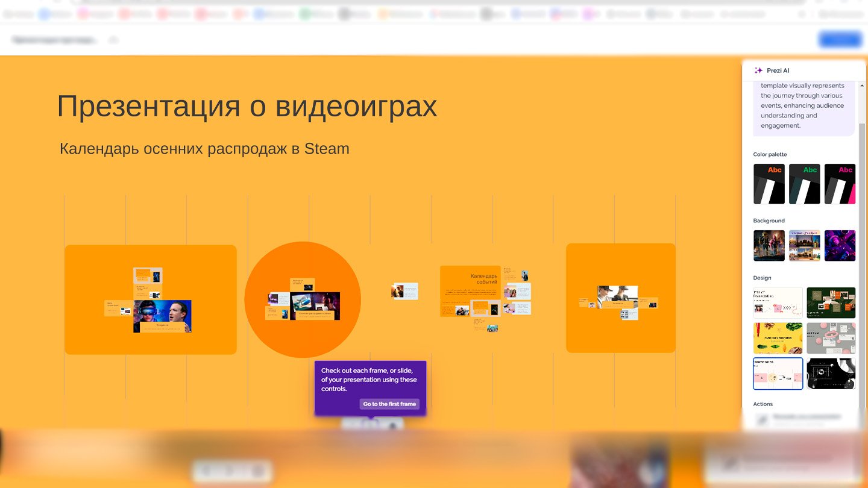Click the "Prezi AI" panel header text
This screenshot has width=868, height=488.
(778, 70)
